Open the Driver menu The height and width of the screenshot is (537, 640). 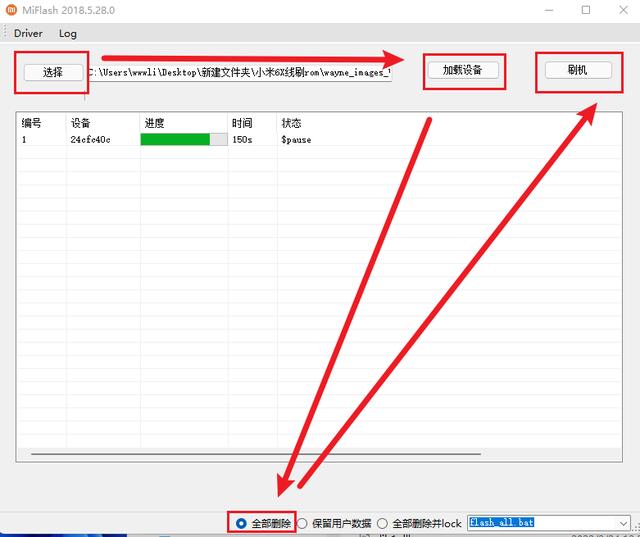28,33
